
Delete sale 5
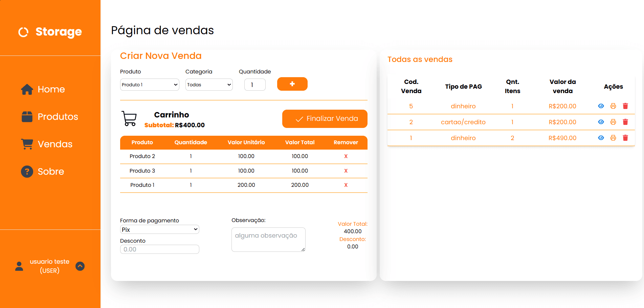click(x=625, y=106)
